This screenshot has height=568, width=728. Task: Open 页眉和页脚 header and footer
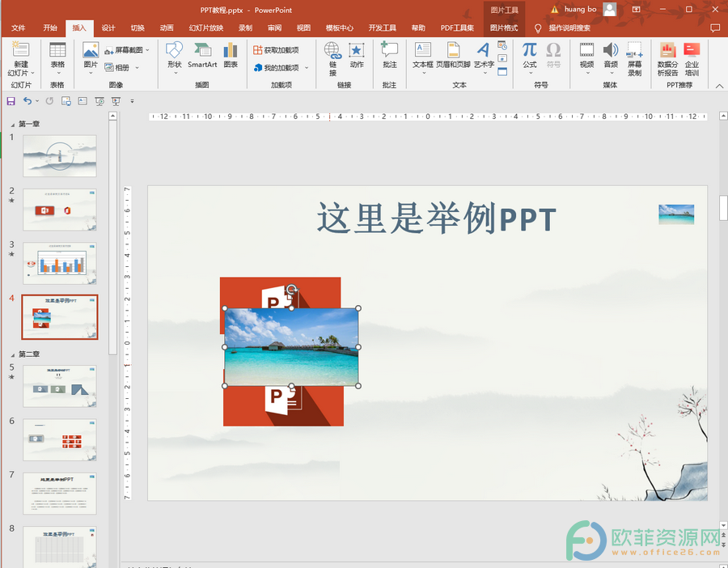(x=453, y=55)
